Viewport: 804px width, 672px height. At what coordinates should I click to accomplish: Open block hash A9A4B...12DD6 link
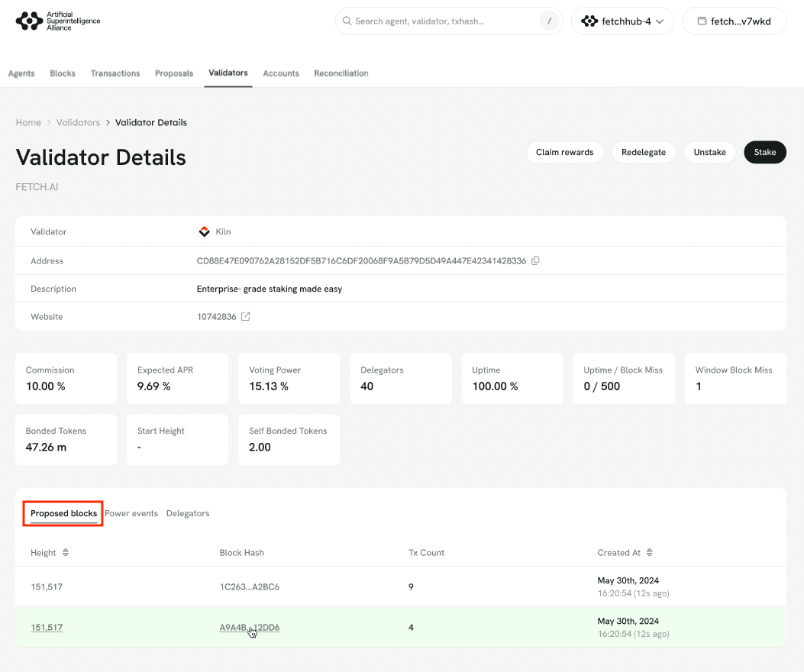click(x=250, y=628)
